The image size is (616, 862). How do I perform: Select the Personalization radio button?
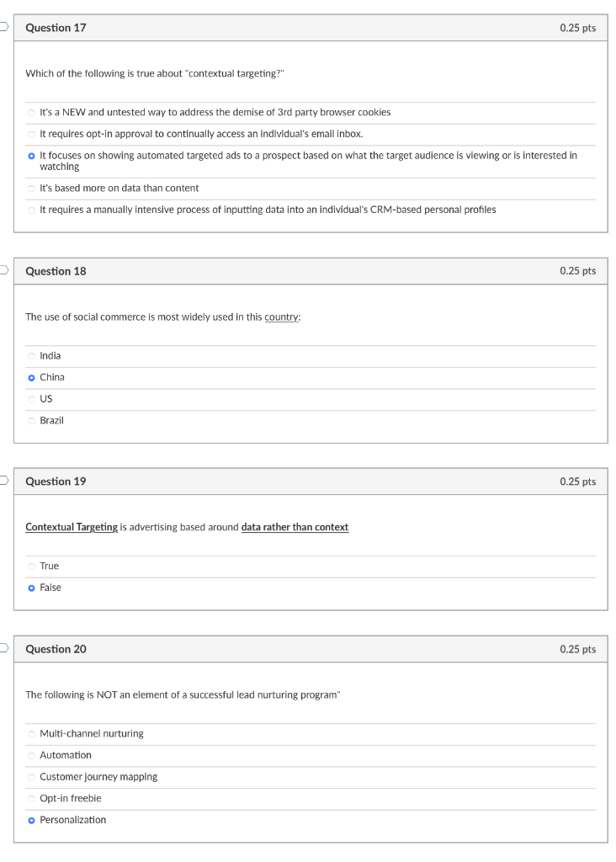[x=32, y=821]
